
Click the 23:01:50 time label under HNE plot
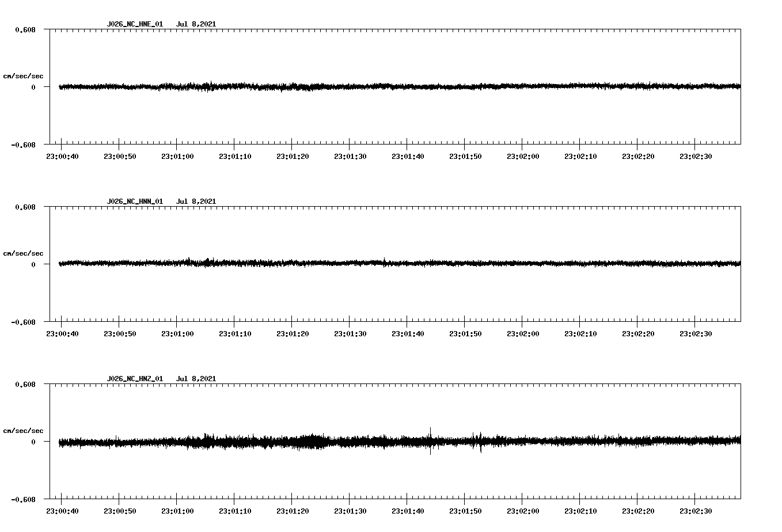[x=465, y=157]
